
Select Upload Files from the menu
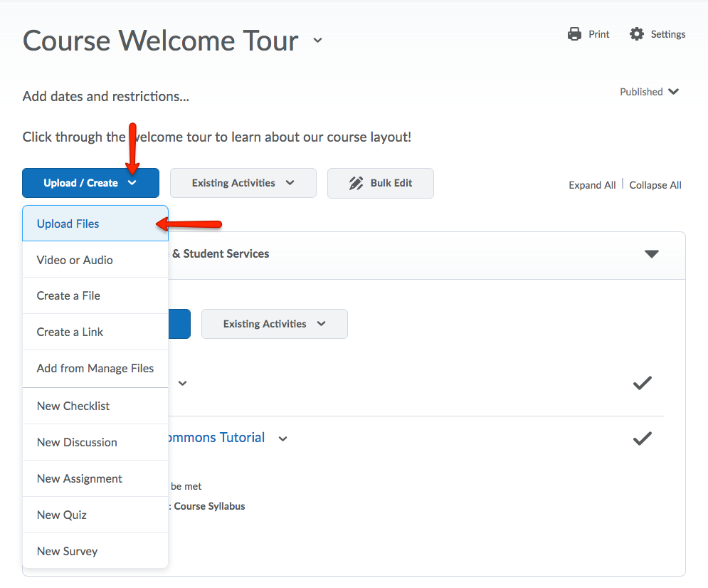(x=68, y=224)
